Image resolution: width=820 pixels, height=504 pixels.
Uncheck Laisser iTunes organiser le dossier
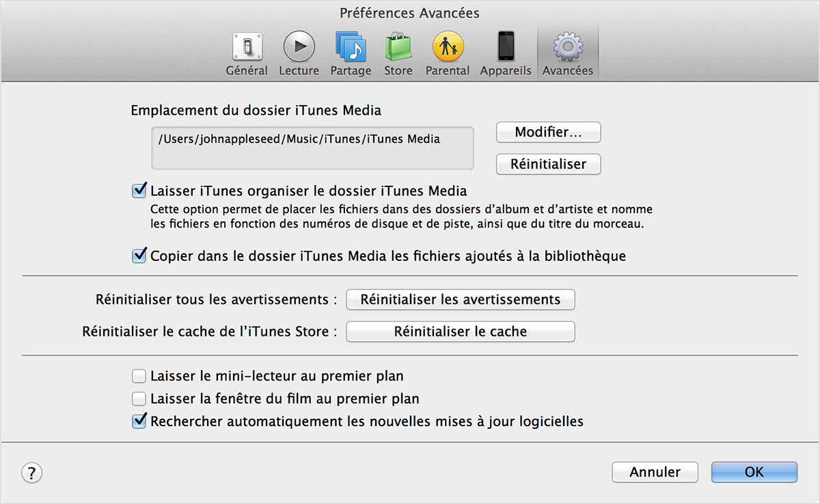tap(139, 190)
